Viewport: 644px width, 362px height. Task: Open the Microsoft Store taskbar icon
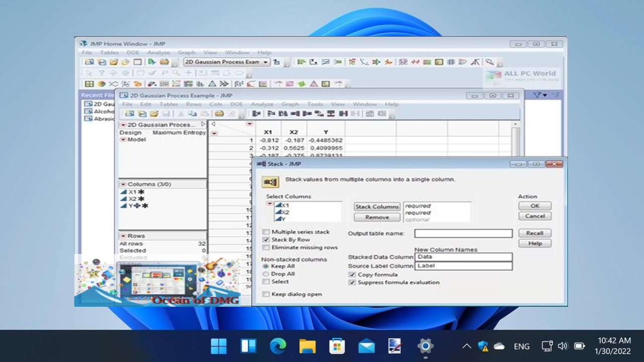coord(337,346)
